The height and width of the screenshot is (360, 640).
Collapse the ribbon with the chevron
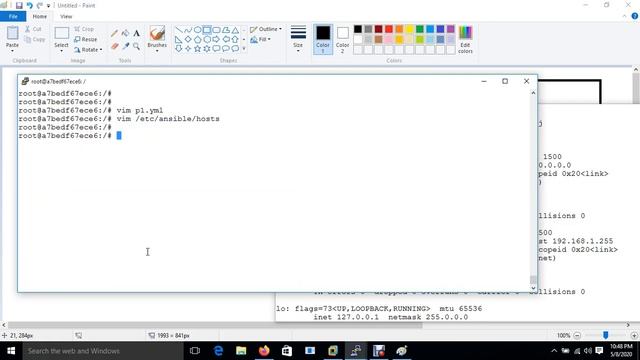(624, 16)
